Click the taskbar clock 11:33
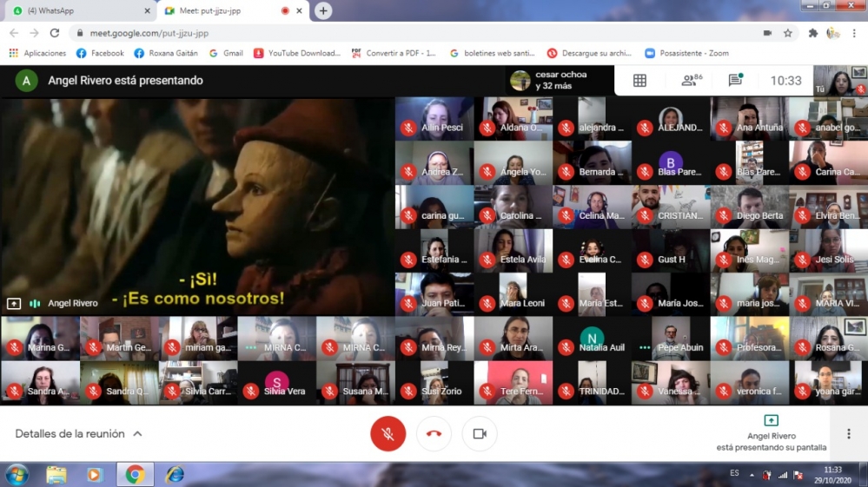This screenshot has height=487, width=868. [832, 475]
